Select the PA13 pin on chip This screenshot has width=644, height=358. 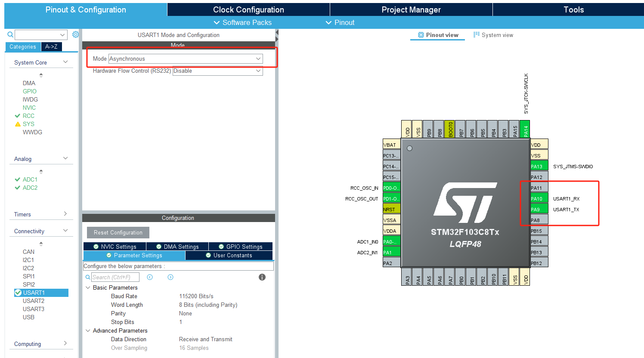539,166
